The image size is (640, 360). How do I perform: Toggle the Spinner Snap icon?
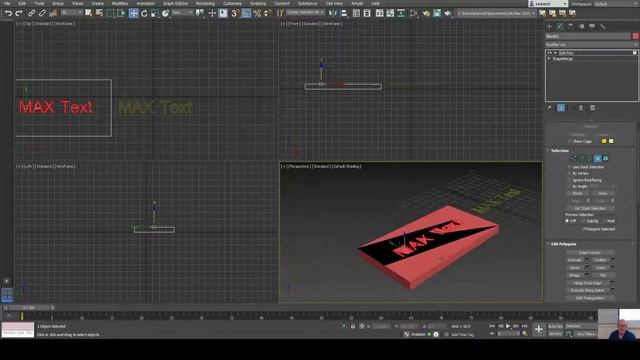click(267, 13)
